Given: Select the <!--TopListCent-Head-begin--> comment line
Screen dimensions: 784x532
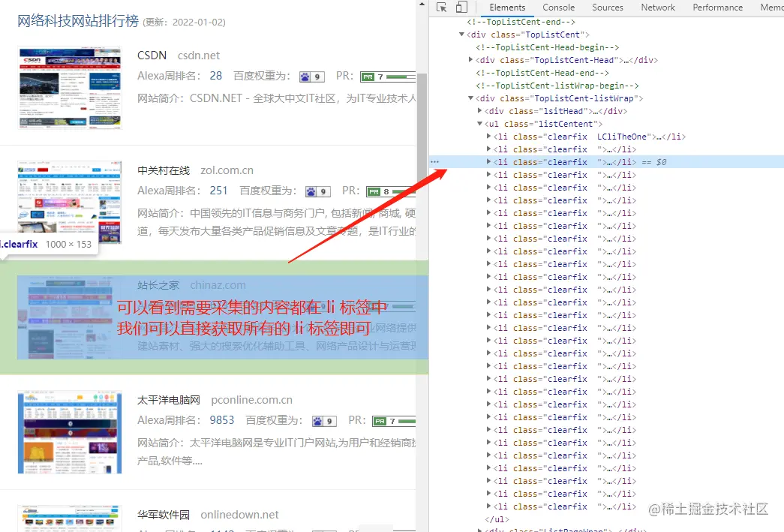Looking at the screenshot, I should [547, 47].
